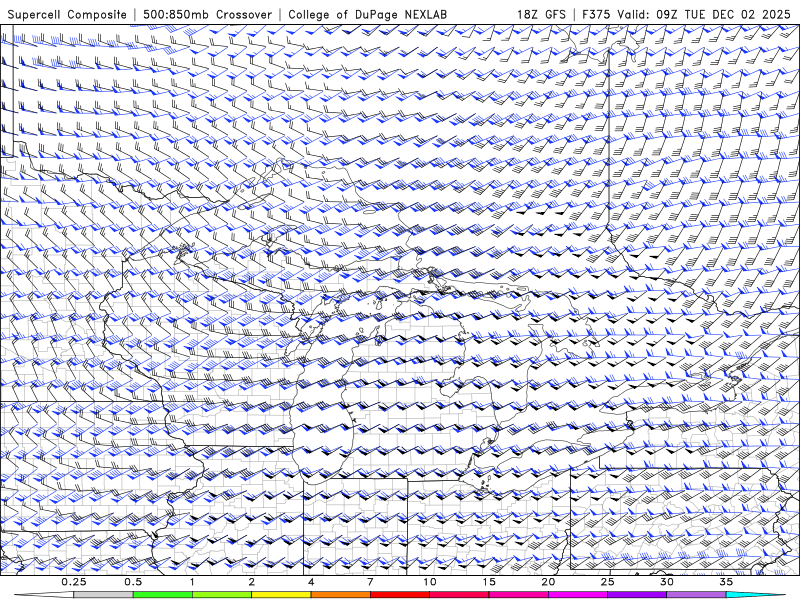The width and height of the screenshot is (800, 600).
Task: Click the color scale label reading 2
Action: [252, 582]
